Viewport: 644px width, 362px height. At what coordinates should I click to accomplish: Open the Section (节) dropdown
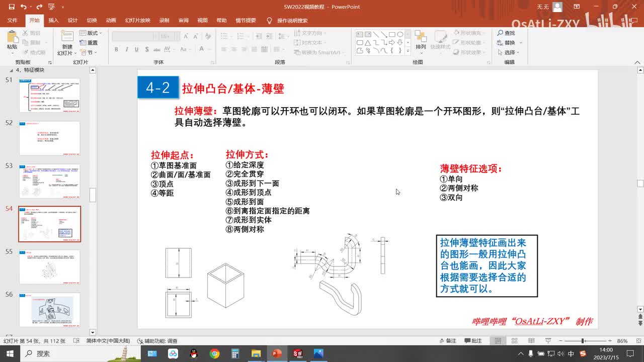[89, 52]
